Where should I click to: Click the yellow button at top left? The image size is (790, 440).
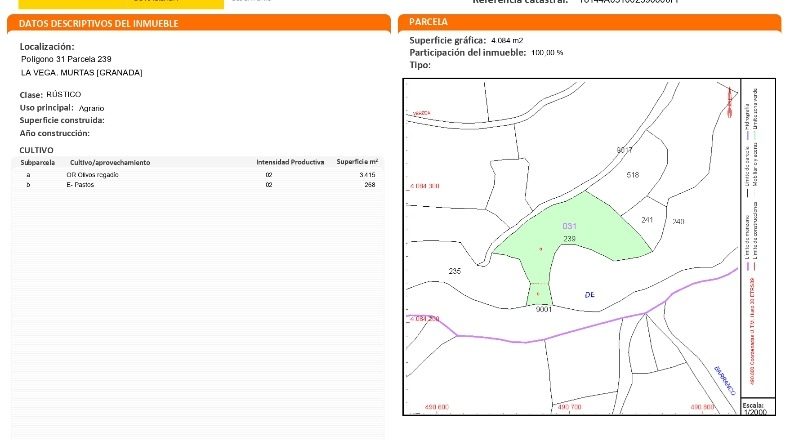pos(121,4)
